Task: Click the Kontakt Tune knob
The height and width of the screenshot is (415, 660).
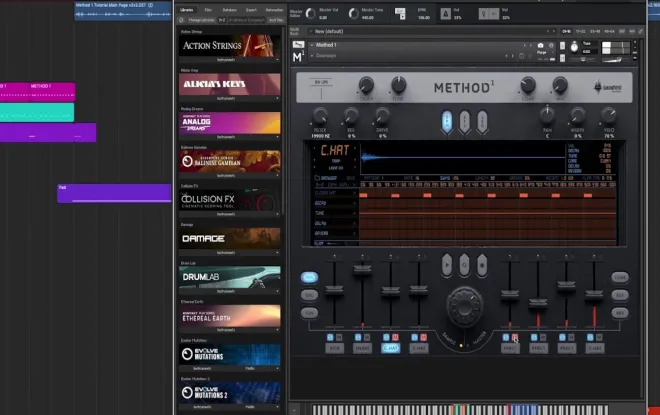Action: coord(574,47)
